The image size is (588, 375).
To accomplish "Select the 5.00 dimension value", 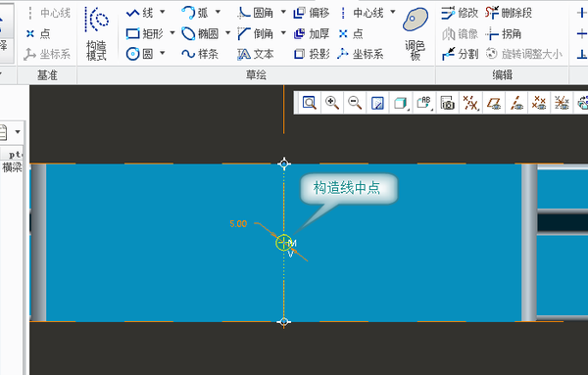I will (x=238, y=224).
